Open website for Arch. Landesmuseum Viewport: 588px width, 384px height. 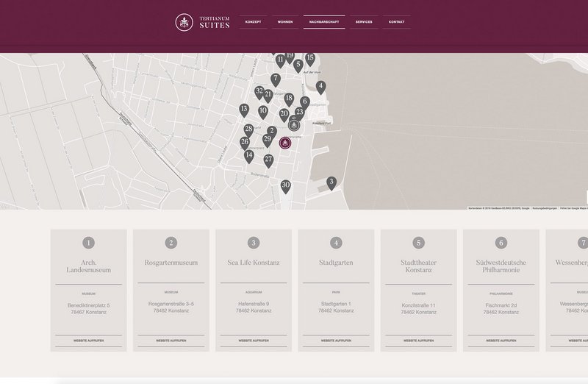(x=88, y=341)
